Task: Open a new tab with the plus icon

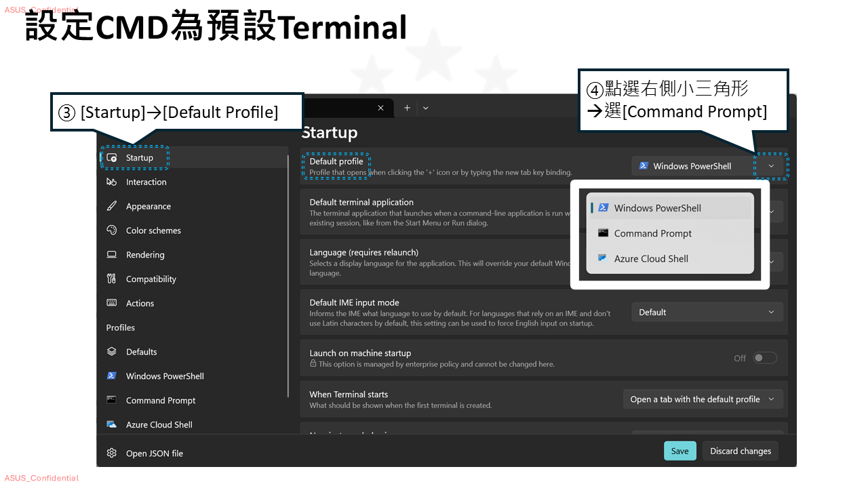Action: [x=407, y=108]
